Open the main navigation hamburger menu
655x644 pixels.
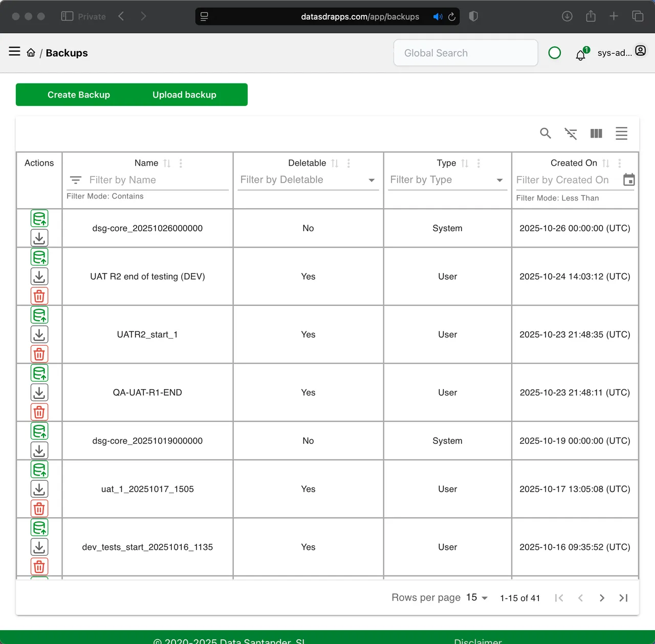pos(14,51)
